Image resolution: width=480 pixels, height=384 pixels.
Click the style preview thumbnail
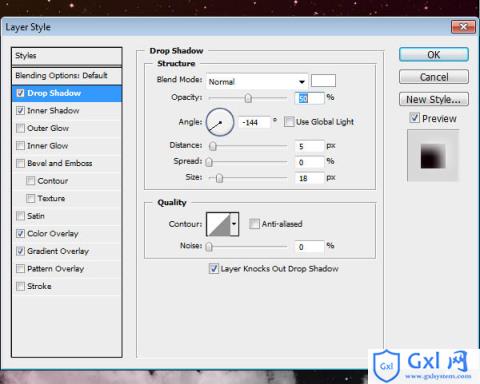tap(433, 156)
